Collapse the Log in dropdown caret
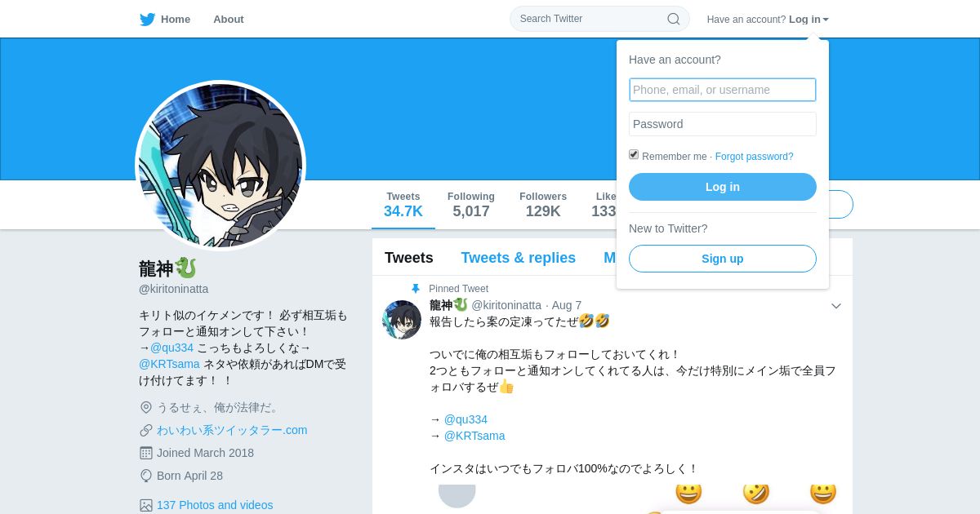980x514 pixels. [826, 20]
